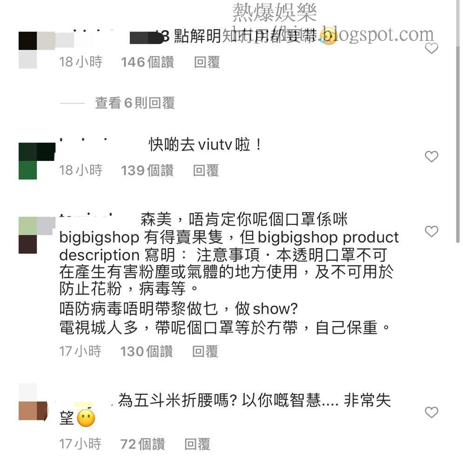View likes list showing 139個讚
The height and width of the screenshot is (476, 463).
click(147, 170)
